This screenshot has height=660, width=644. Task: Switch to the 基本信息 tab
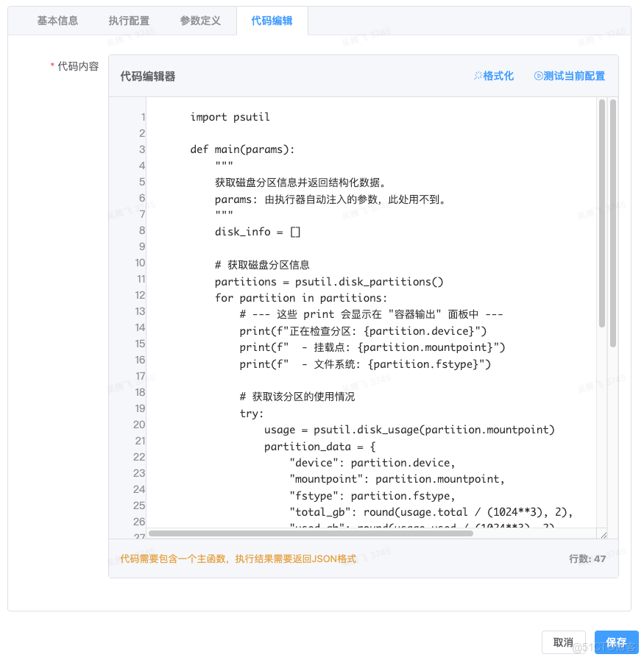pos(57,21)
